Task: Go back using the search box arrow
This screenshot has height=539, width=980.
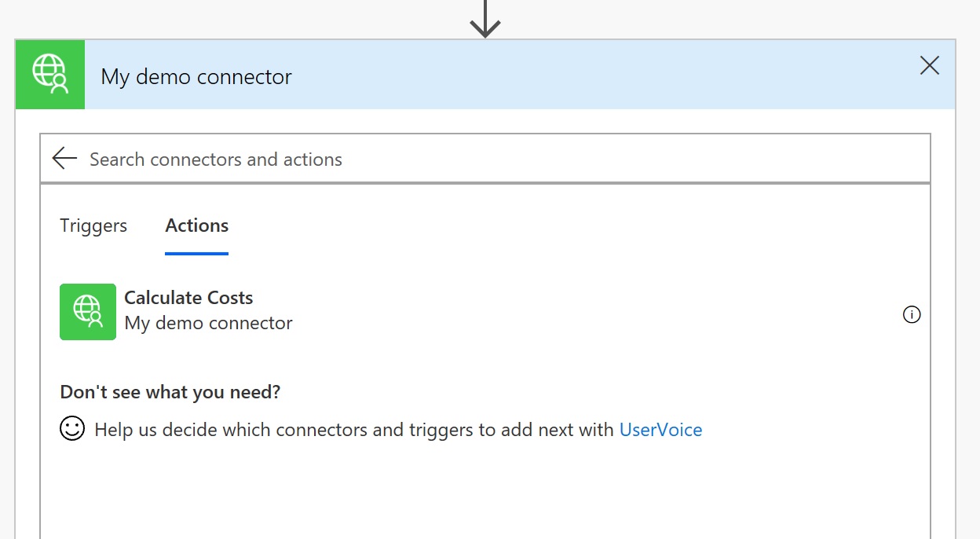Action: pos(64,159)
